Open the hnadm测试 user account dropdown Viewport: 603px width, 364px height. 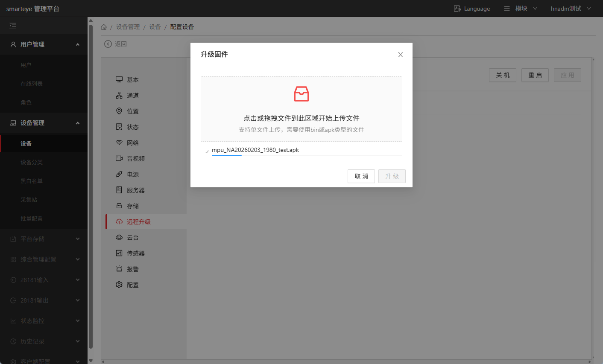571,9
